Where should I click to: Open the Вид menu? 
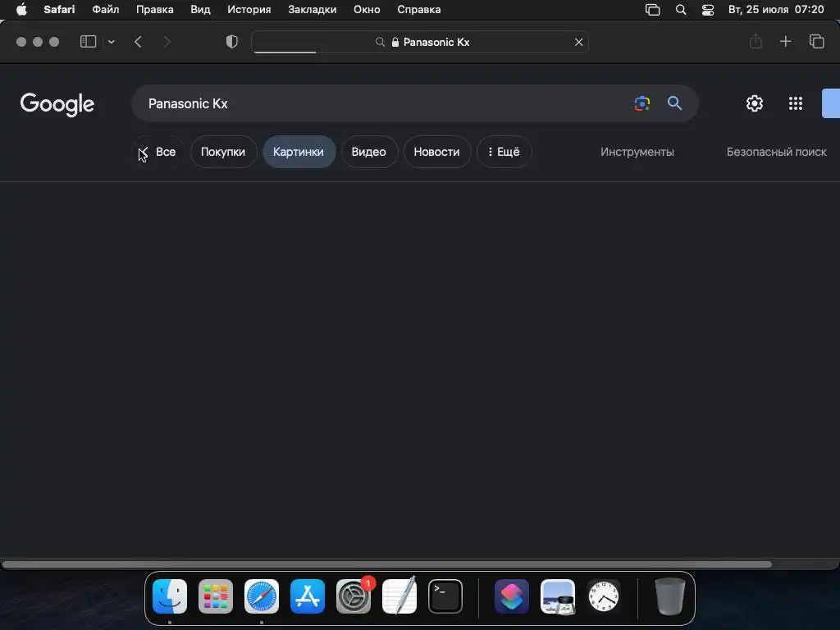coord(200,10)
